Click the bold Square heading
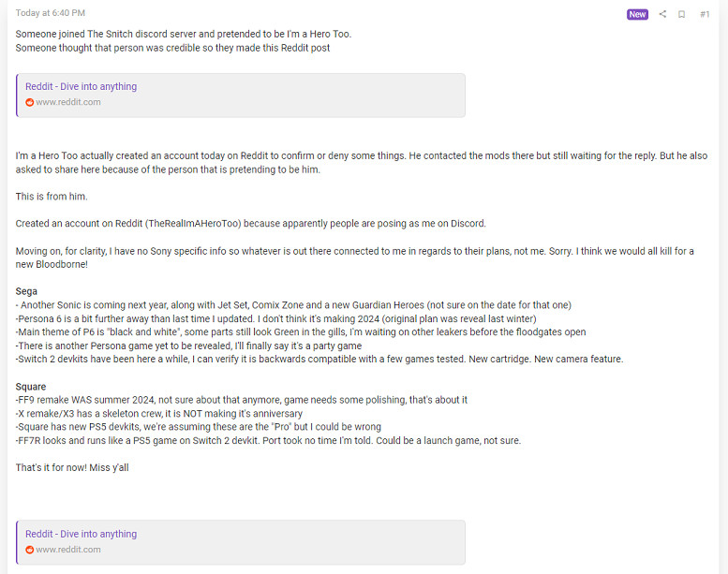This screenshot has width=728, height=574. 31,386
